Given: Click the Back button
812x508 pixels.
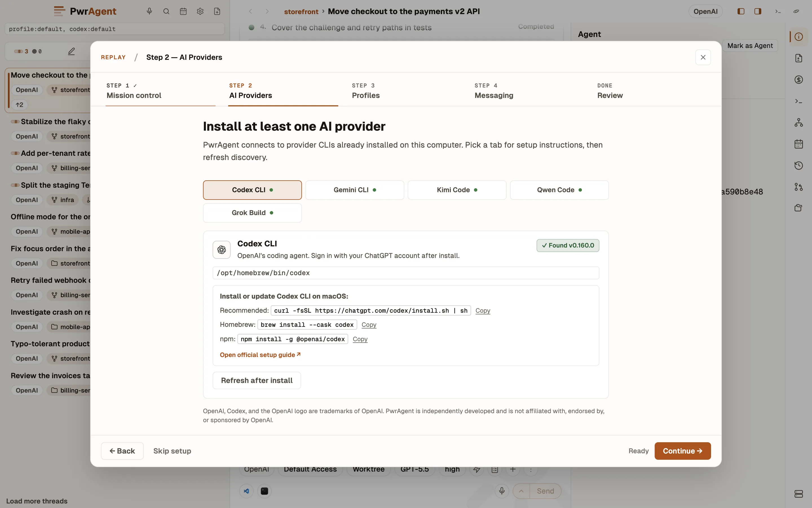Looking at the screenshot, I should pyautogui.click(x=122, y=451).
